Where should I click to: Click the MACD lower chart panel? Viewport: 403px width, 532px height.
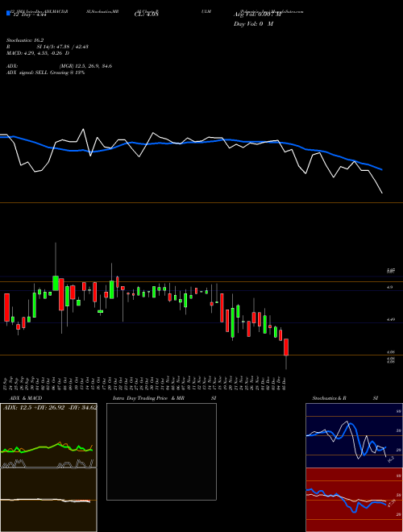point(48,500)
